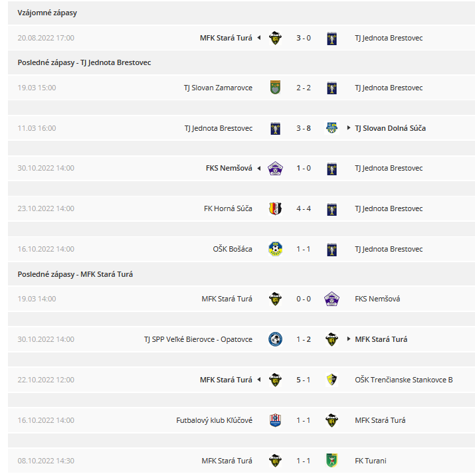
Task: Click OŠK Trenčianske Stankovce B yellow crest
Action: click(x=332, y=380)
